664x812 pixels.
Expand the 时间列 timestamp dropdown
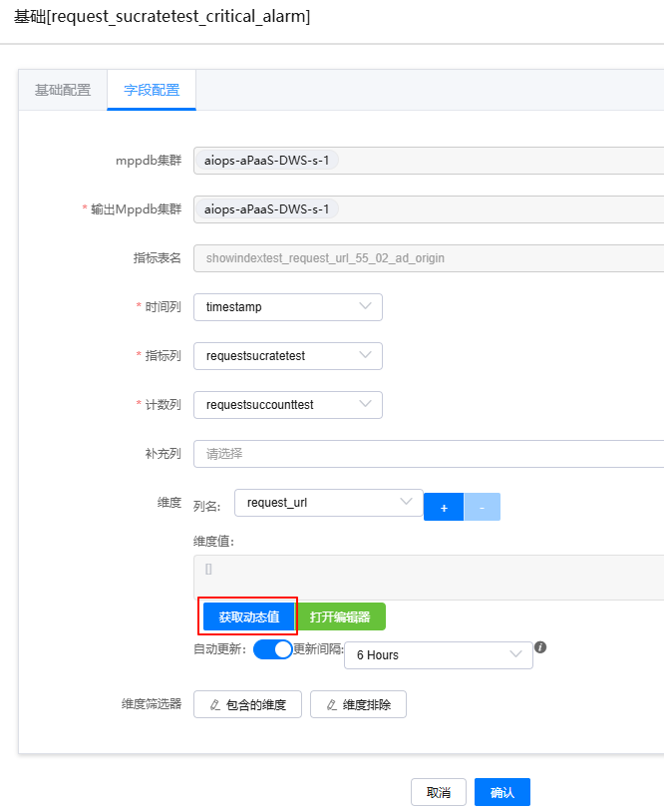pos(287,307)
